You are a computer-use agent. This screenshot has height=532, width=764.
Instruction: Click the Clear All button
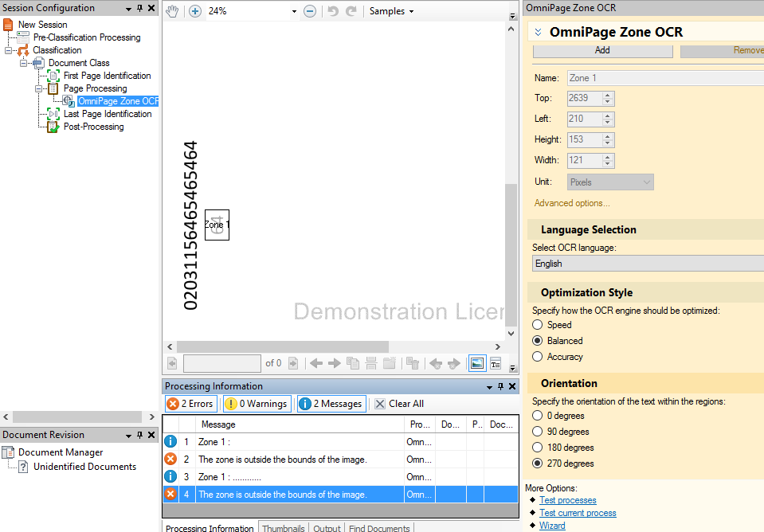(399, 404)
